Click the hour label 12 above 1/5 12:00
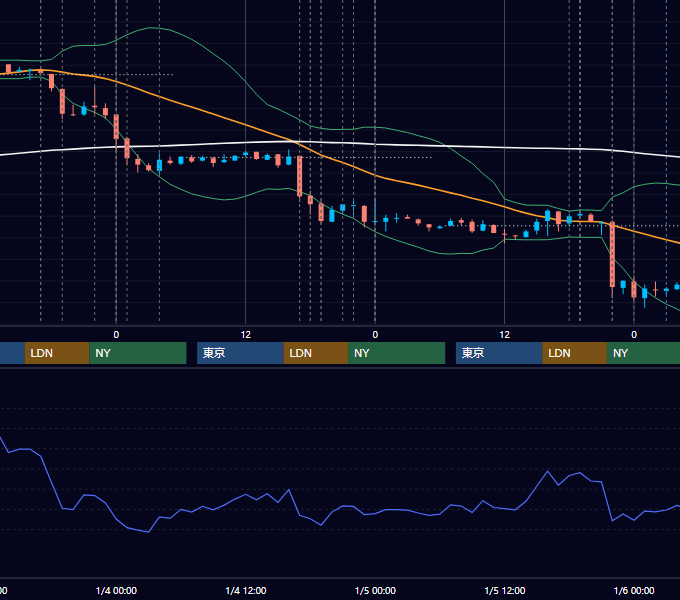 [505, 335]
